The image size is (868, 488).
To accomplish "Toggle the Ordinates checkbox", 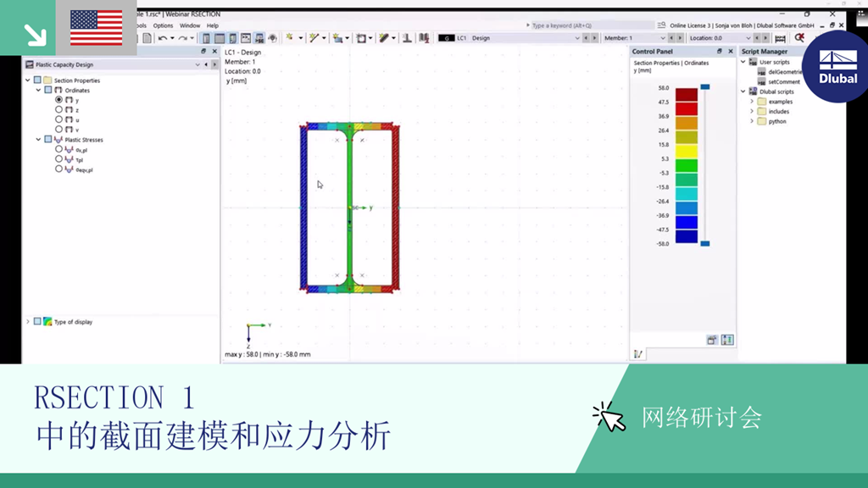I will (48, 90).
